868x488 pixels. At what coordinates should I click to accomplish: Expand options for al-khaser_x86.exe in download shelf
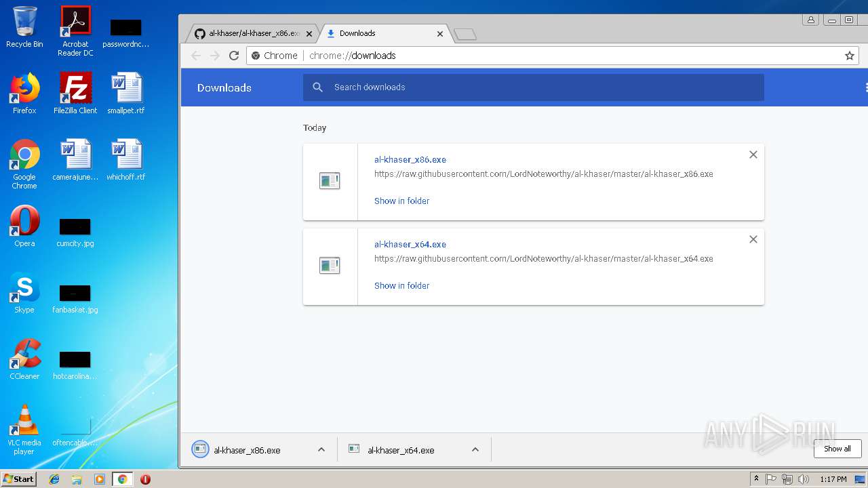point(321,449)
